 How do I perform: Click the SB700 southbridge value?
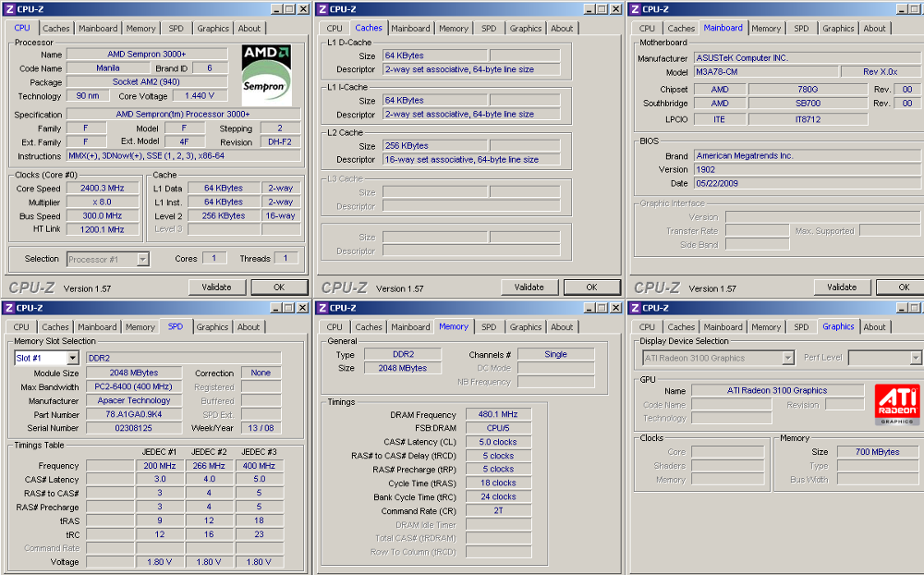(808, 104)
